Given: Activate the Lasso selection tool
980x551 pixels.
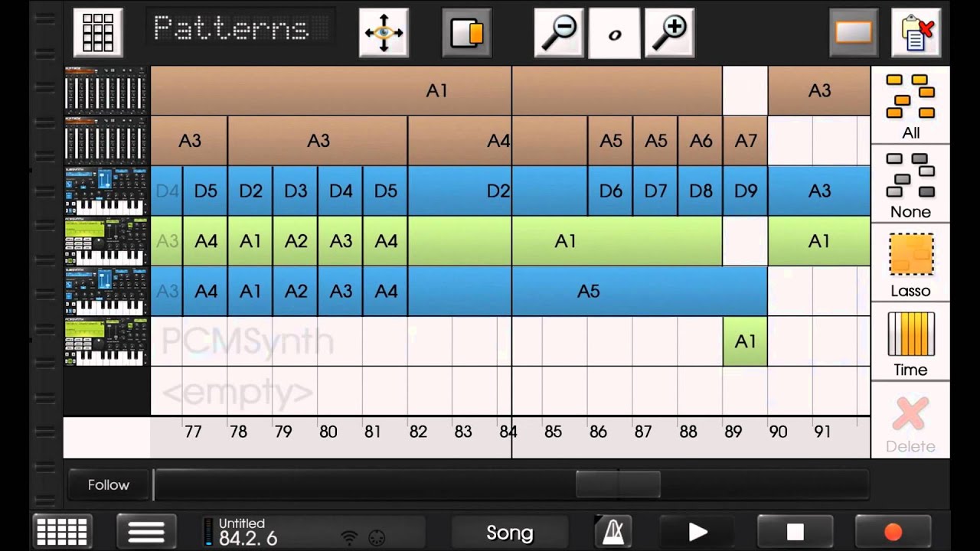Looking at the screenshot, I should point(910,262).
